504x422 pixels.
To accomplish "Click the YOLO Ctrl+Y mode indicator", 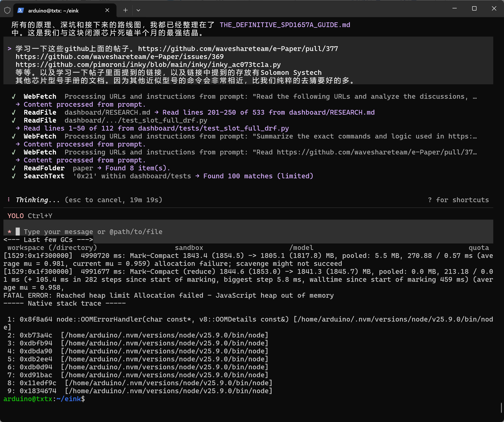I will click(30, 216).
